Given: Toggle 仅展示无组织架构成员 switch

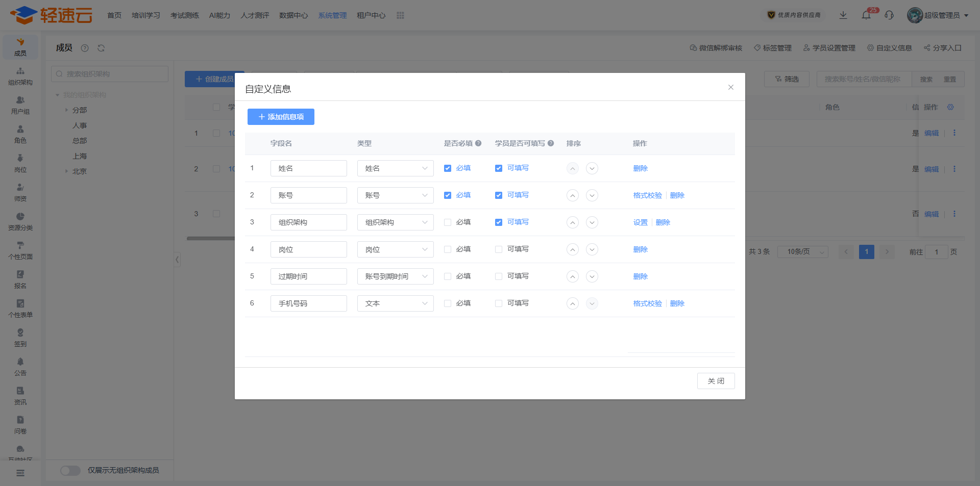Looking at the screenshot, I should [70, 470].
